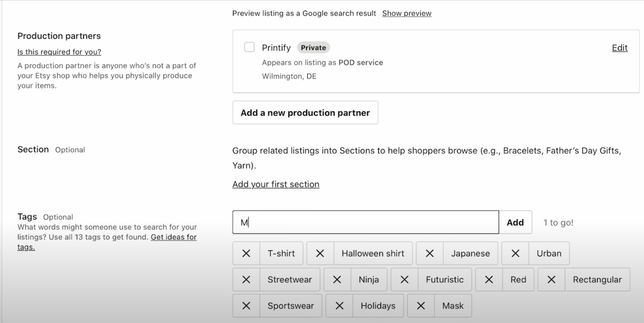Select the 'Ninja' tag label
Image resolution: width=644 pixels, height=323 pixels.
click(369, 280)
